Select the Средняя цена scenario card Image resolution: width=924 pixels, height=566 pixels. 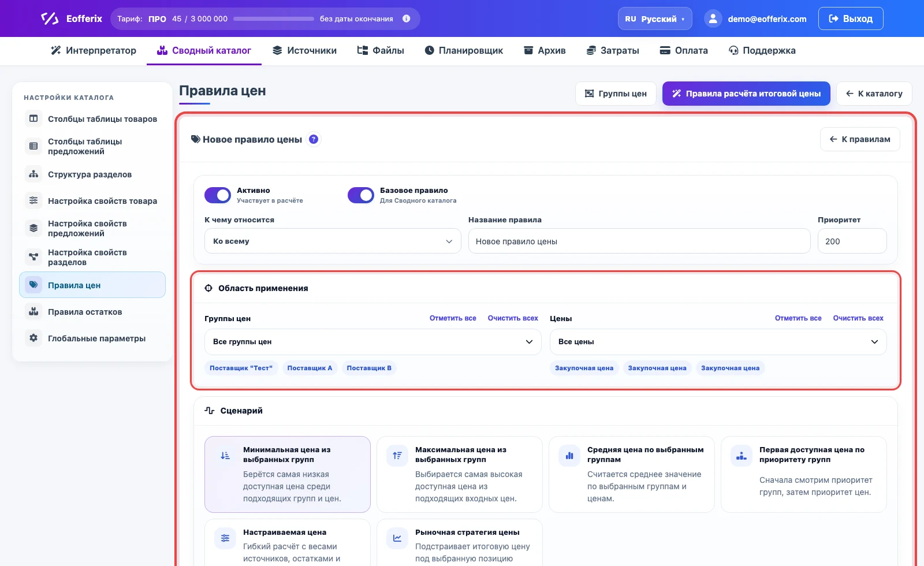[x=632, y=474]
